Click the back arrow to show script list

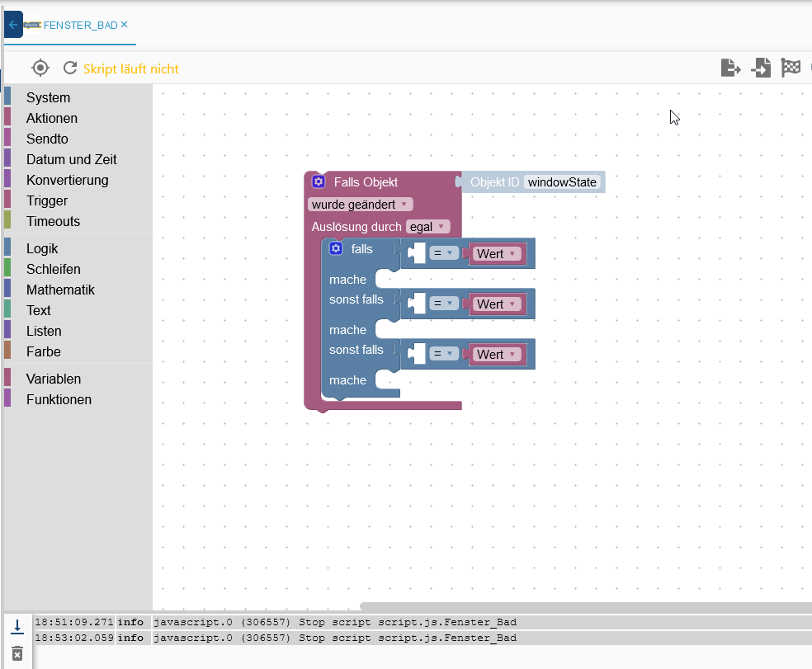coord(12,25)
